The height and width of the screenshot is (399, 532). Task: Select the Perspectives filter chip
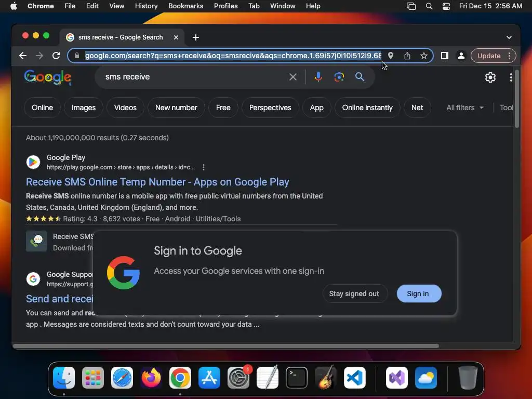[270, 108]
